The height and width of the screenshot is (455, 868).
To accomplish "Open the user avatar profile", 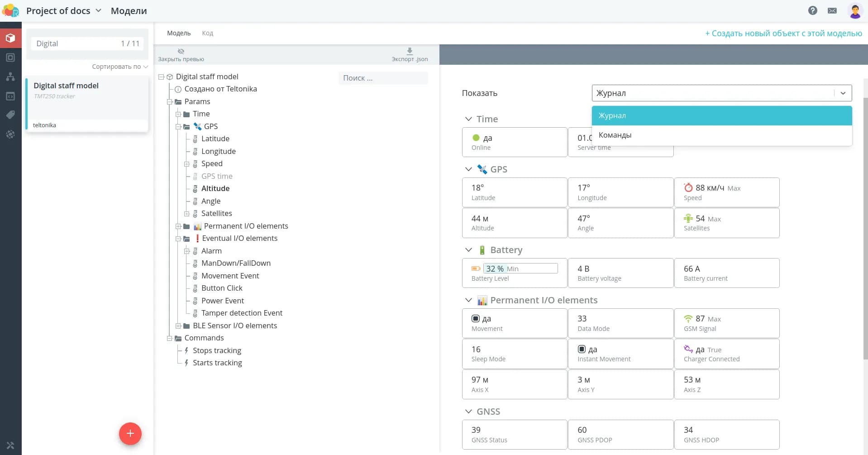I will (x=854, y=10).
